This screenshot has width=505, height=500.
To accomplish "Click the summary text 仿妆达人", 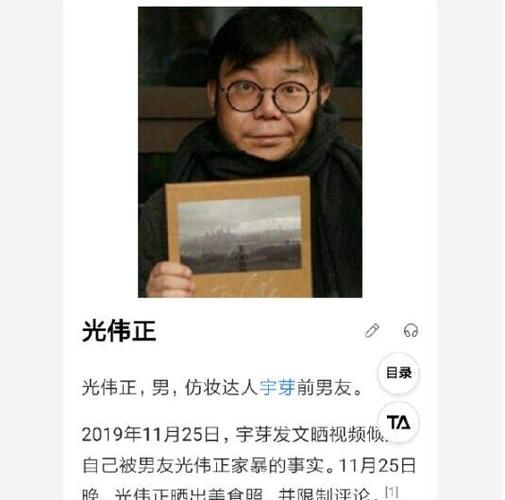I will [x=222, y=387].
